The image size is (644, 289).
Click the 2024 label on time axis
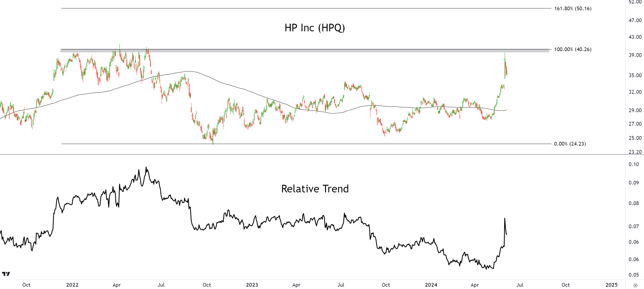431,285
